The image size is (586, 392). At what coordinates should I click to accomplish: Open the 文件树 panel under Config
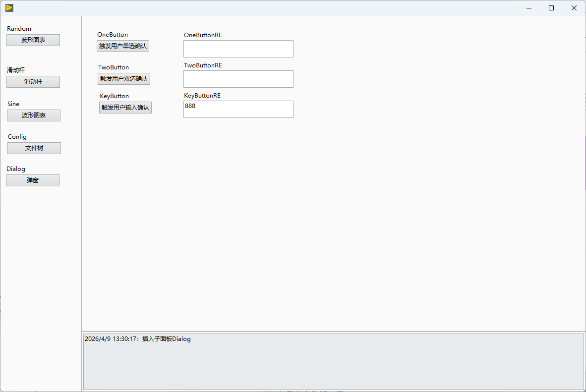click(34, 148)
